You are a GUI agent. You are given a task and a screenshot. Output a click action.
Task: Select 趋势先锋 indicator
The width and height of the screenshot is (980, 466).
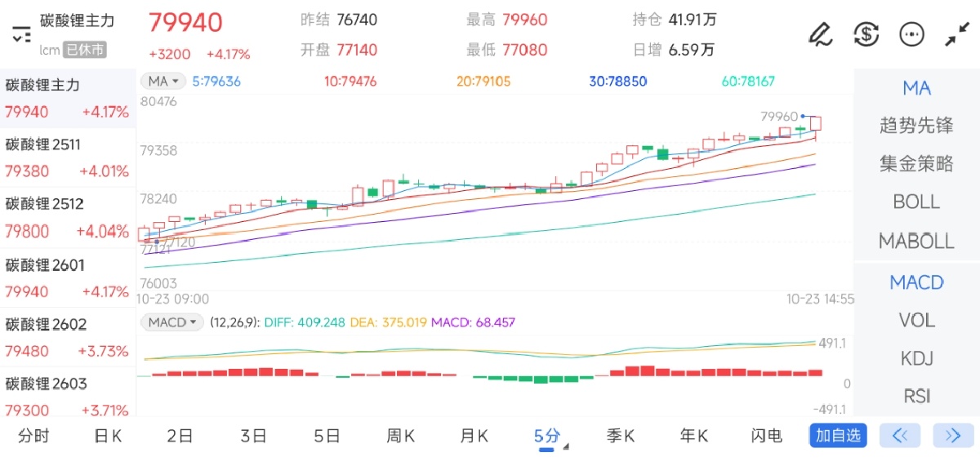tap(916, 126)
